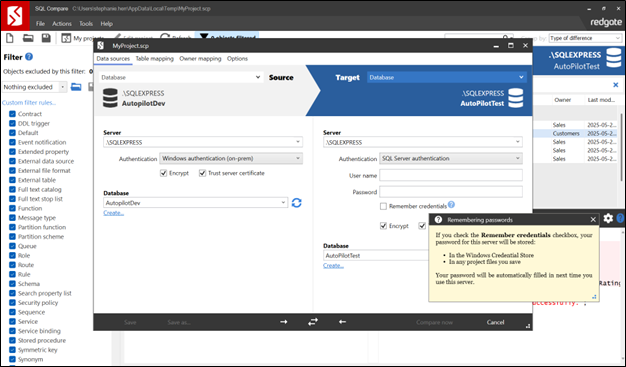Expand source Server dropdown

pos(298,142)
